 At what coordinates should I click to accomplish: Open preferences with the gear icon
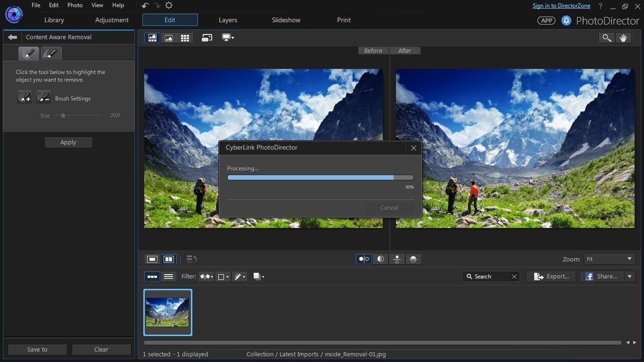coord(169,6)
